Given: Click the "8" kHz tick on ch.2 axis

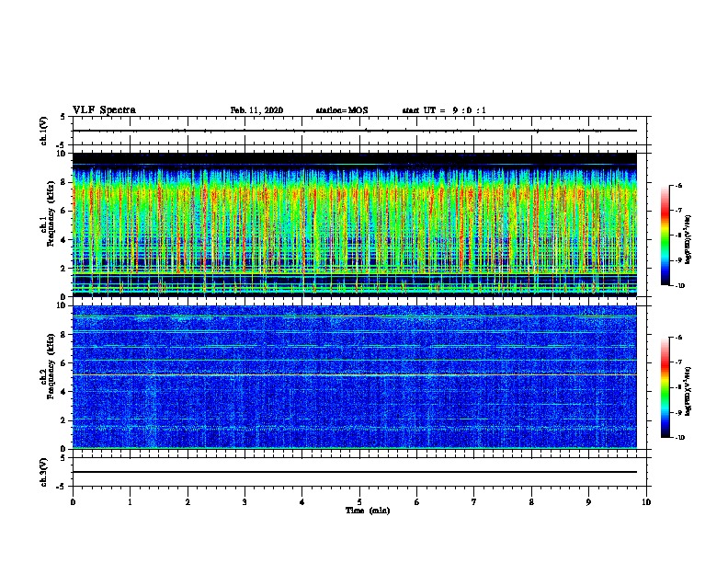Looking at the screenshot, I should pos(63,335).
